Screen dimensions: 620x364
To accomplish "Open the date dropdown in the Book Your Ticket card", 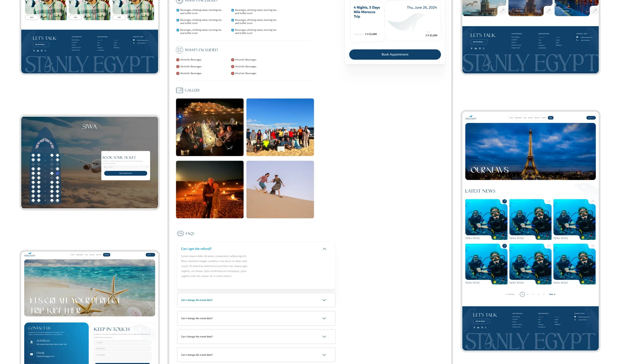I will pos(125,167).
